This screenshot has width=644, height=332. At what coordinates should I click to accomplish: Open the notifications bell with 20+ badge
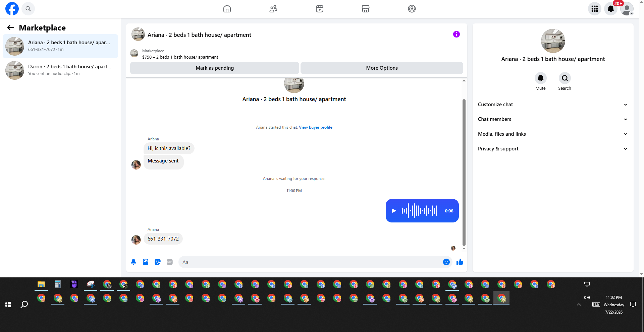click(x=611, y=9)
